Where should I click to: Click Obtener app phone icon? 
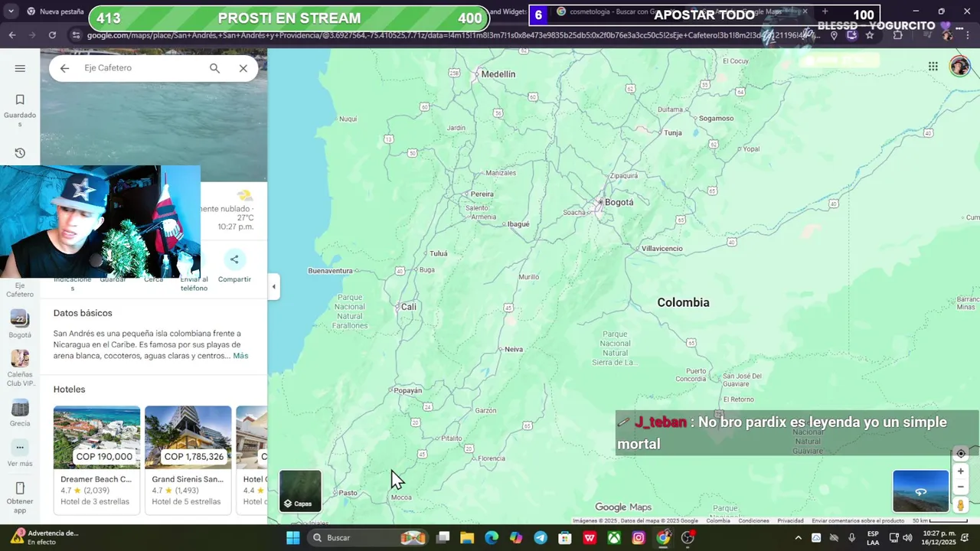20,497
